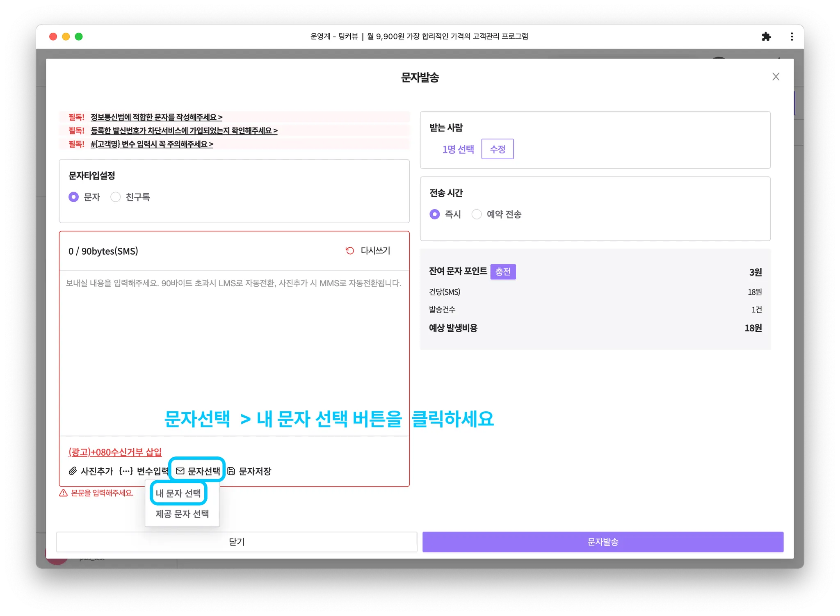Select the 친구톡 radio button
The image size is (840, 616).
coord(116,197)
